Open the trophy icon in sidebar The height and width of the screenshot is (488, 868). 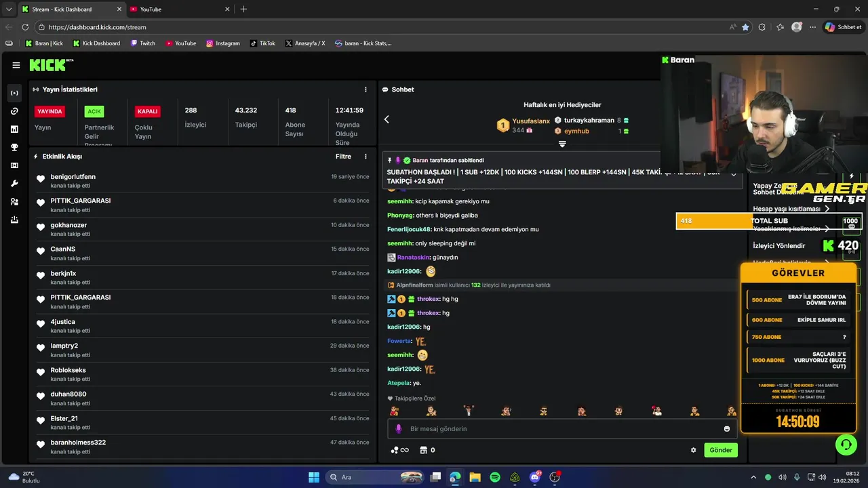tap(15, 147)
